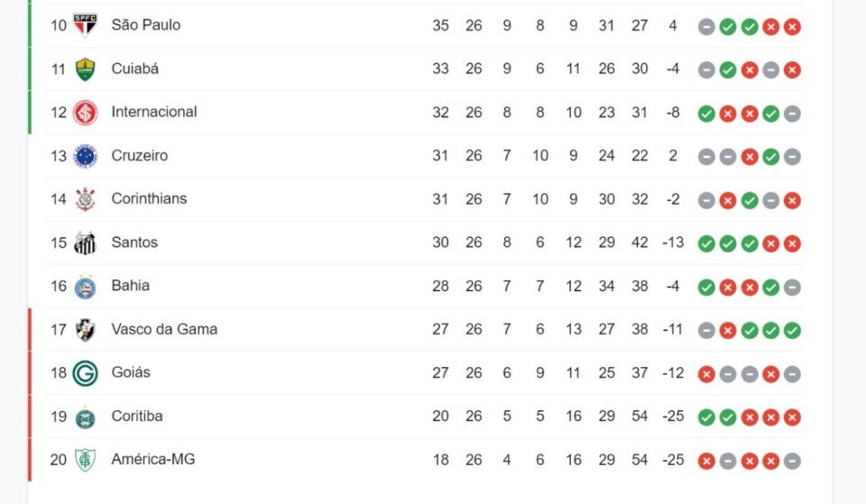Open the Corinthians team name link
Viewport: 866px width, 504px height.
(149, 198)
